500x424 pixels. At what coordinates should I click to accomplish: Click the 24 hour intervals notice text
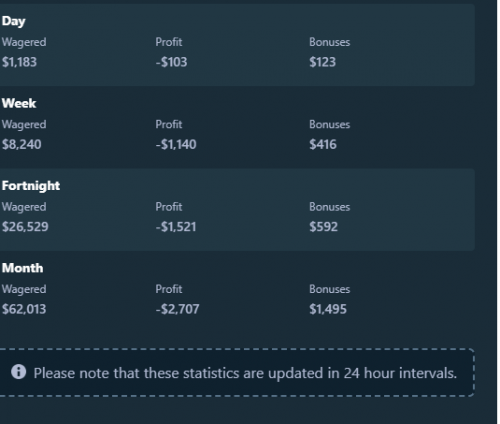coord(245,373)
